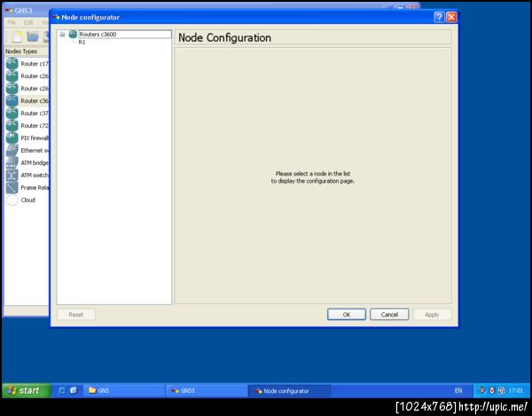Select the ATM bridge node icon
Screen dimensions: 532x416
[12, 163]
